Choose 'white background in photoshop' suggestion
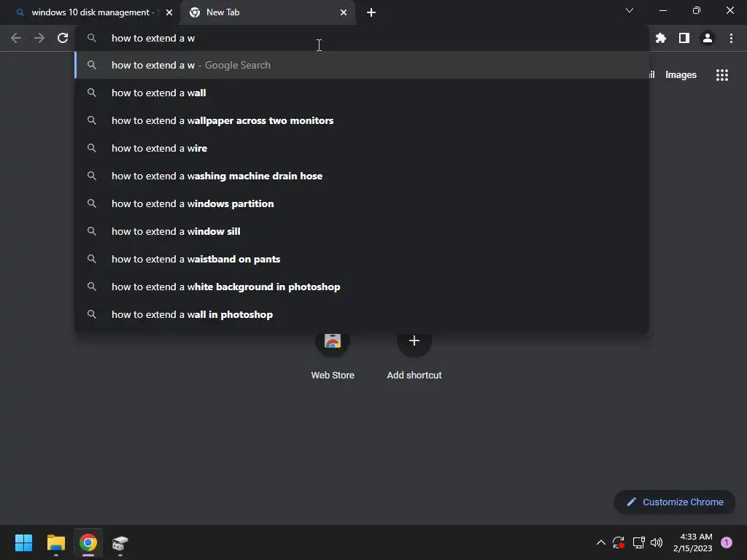This screenshot has height=560, width=747. coord(362,287)
